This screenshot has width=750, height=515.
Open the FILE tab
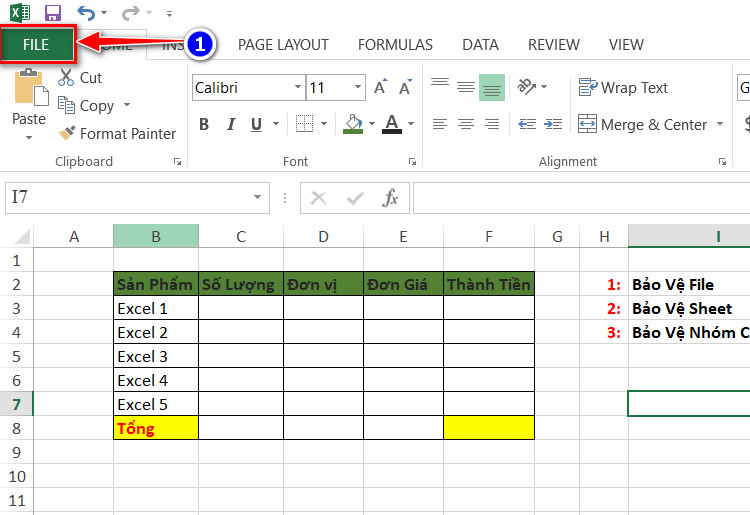[x=37, y=44]
